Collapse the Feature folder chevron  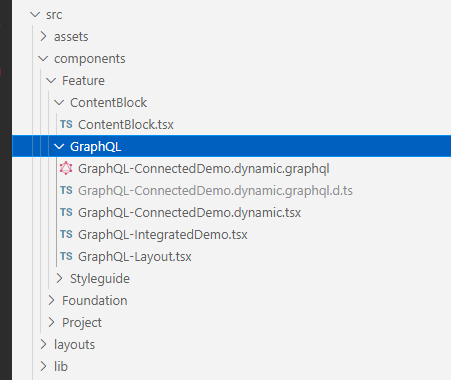click(x=51, y=81)
